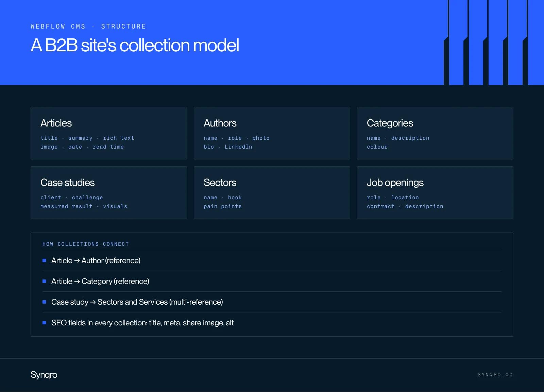Click the 'HOW COLLECTIONS CONNECT' label
This screenshot has height=392, width=544.
click(86, 244)
